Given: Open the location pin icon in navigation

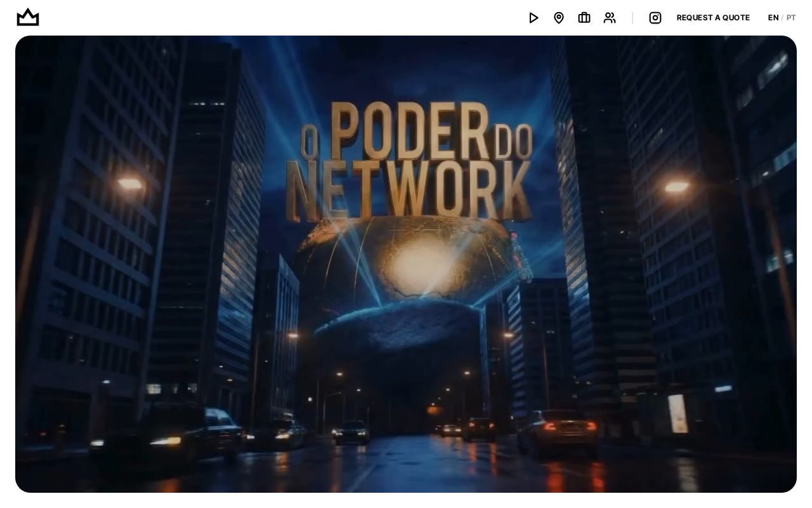Looking at the screenshot, I should tap(559, 18).
